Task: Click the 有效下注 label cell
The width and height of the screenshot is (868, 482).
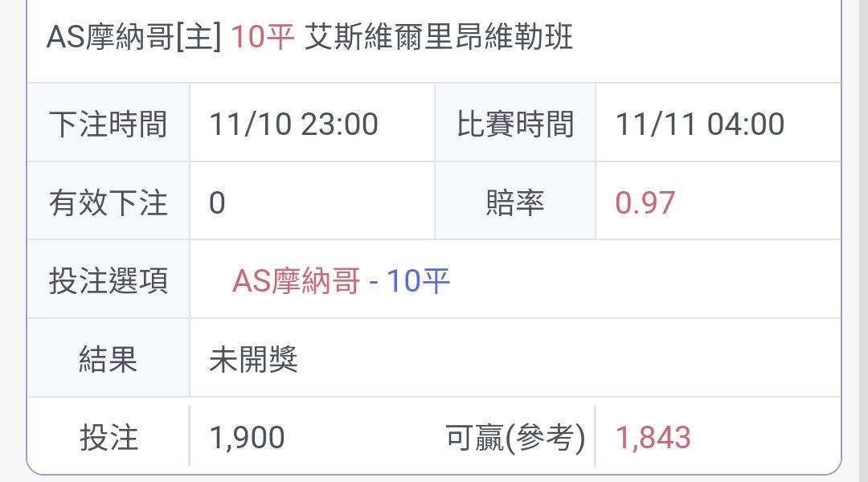Action: [x=108, y=202]
